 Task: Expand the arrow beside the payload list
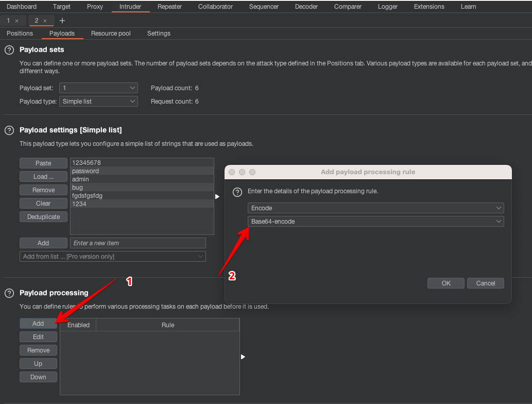tap(217, 196)
